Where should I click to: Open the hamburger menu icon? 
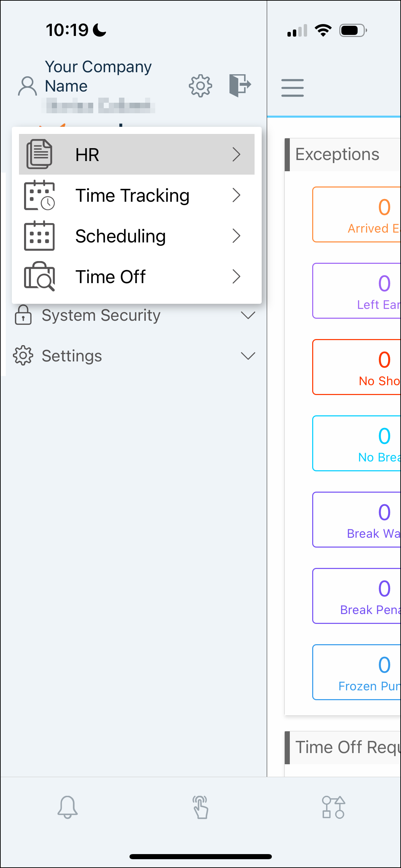(x=293, y=88)
